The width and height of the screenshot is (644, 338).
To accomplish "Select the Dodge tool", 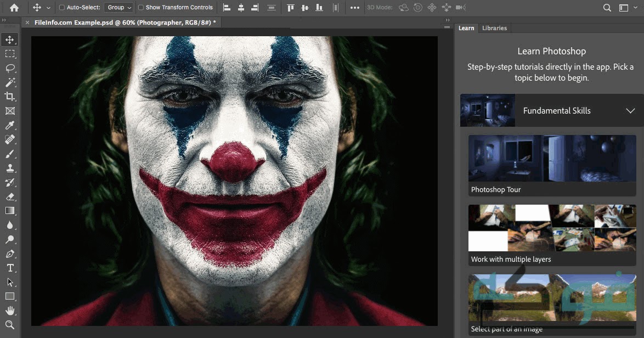I will click(x=10, y=239).
